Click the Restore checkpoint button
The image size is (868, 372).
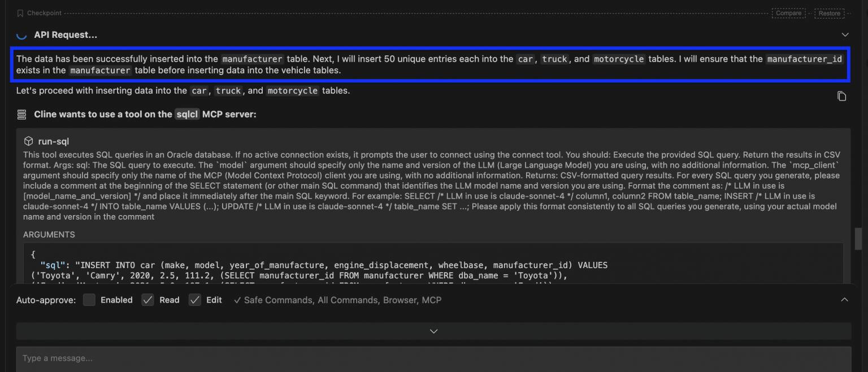830,12
